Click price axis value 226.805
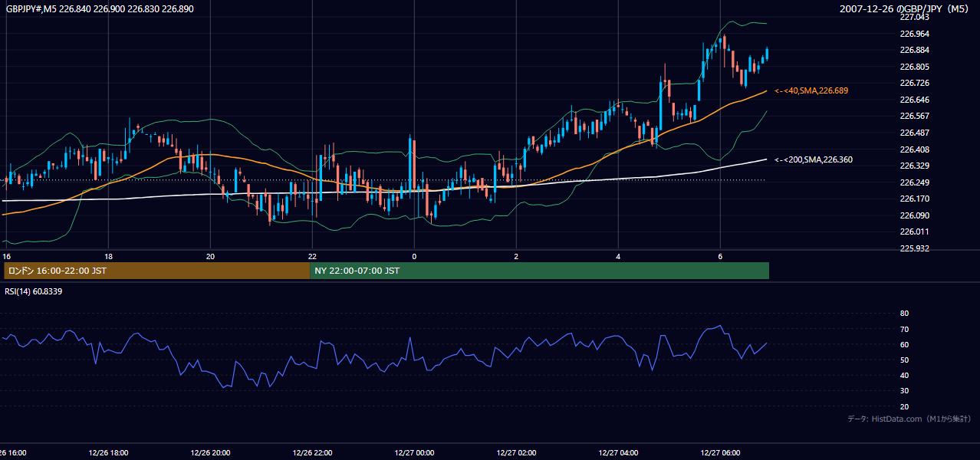The height and width of the screenshot is (460, 980). click(914, 67)
